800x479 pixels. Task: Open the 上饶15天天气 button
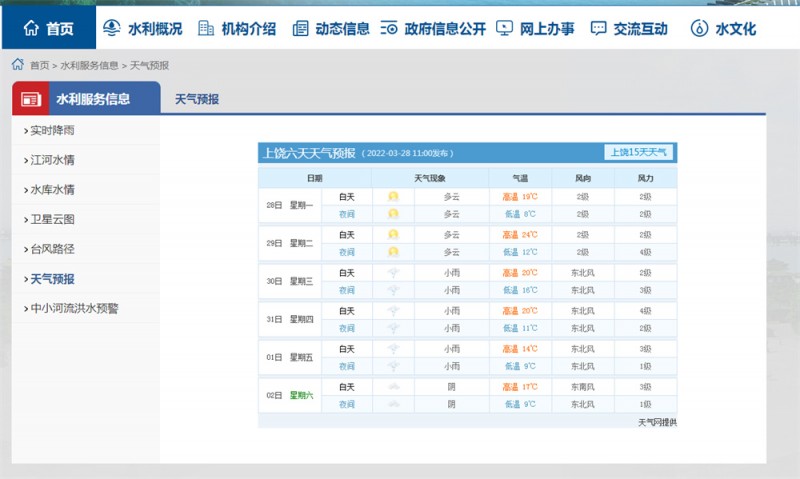tap(638, 152)
